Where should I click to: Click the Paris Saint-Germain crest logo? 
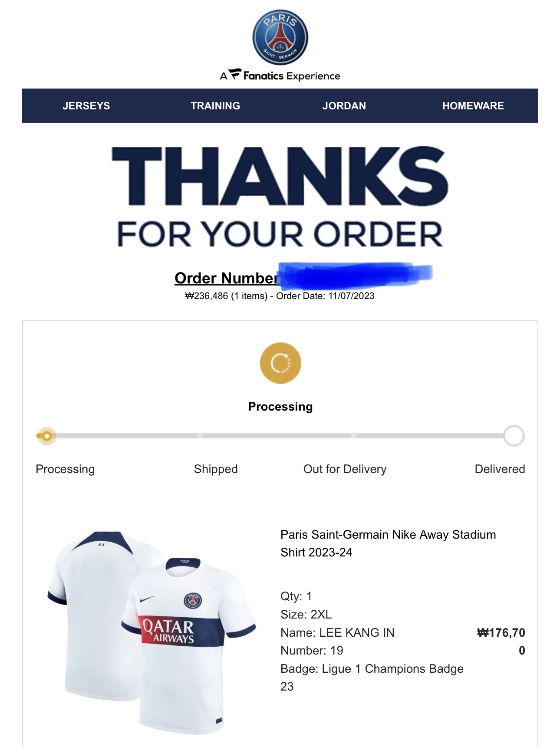[x=280, y=37]
